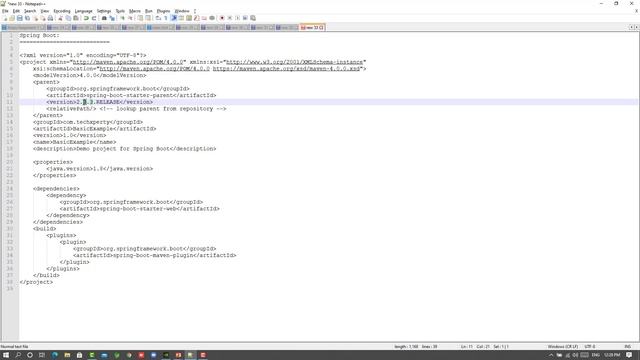Click the www.w3.org XMLSchema-instance link
Screen dimensions: 640x360
coord(294,62)
